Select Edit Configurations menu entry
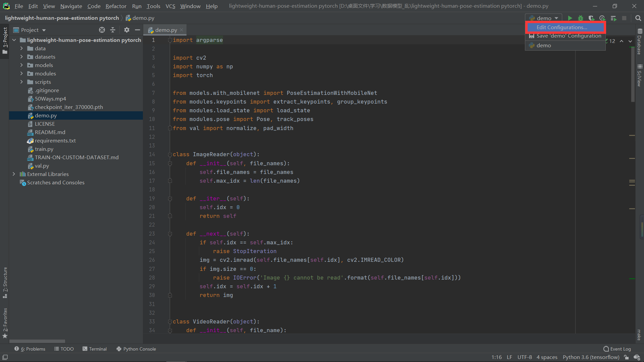The width and height of the screenshot is (644, 362). pos(562,27)
